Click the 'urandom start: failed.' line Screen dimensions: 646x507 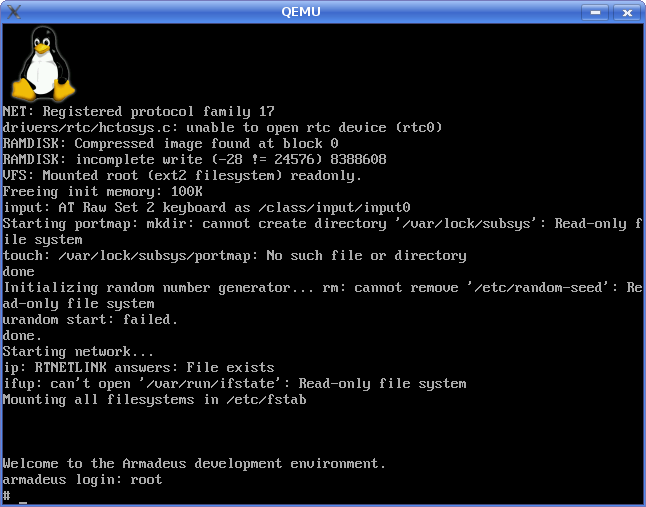[90, 320]
